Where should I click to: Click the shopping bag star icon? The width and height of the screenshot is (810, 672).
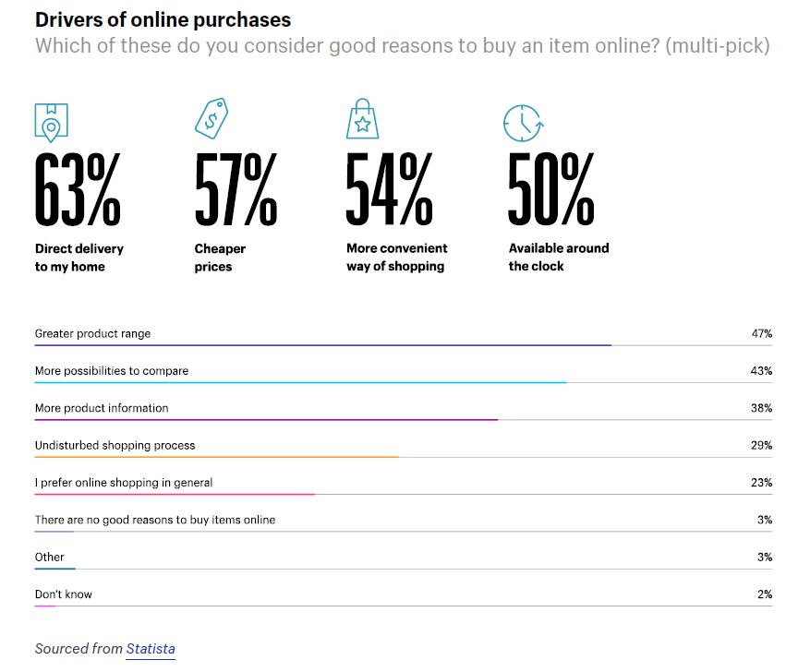[362, 120]
